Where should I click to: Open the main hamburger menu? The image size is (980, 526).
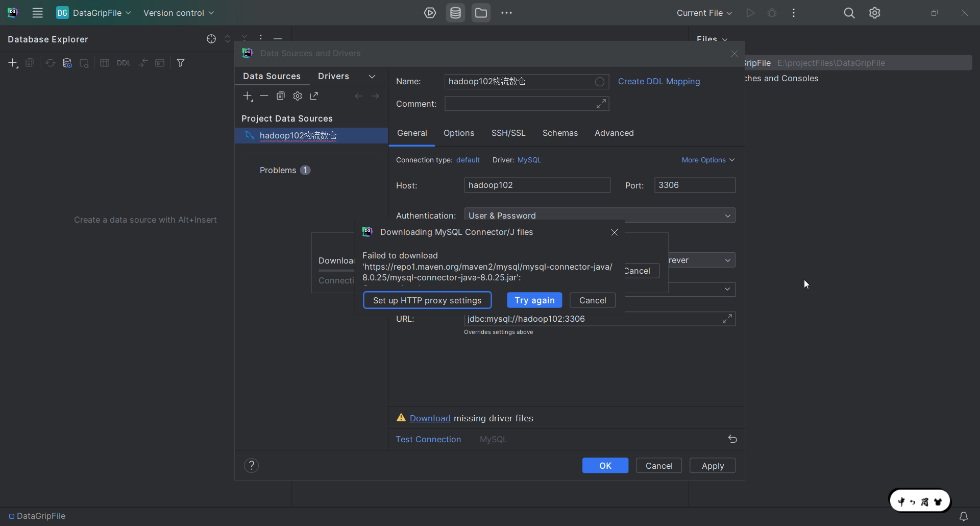(37, 13)
